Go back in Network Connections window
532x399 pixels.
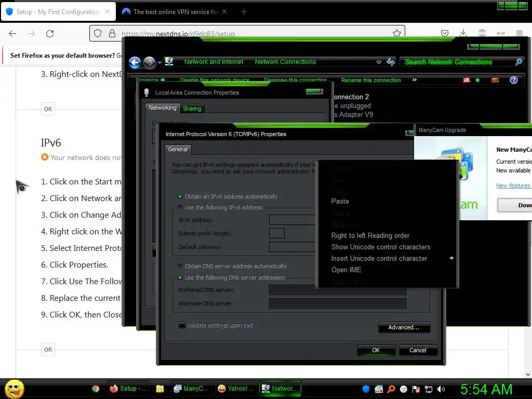135,62
